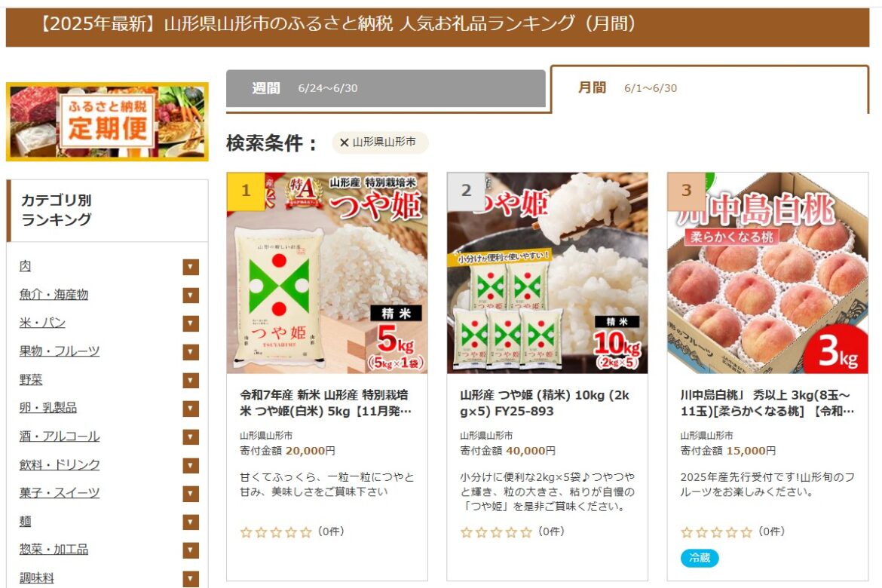882x588 pixels.
Task: Open the 川中島白桃 3kg peach image
Action: [x=768, y=273]
